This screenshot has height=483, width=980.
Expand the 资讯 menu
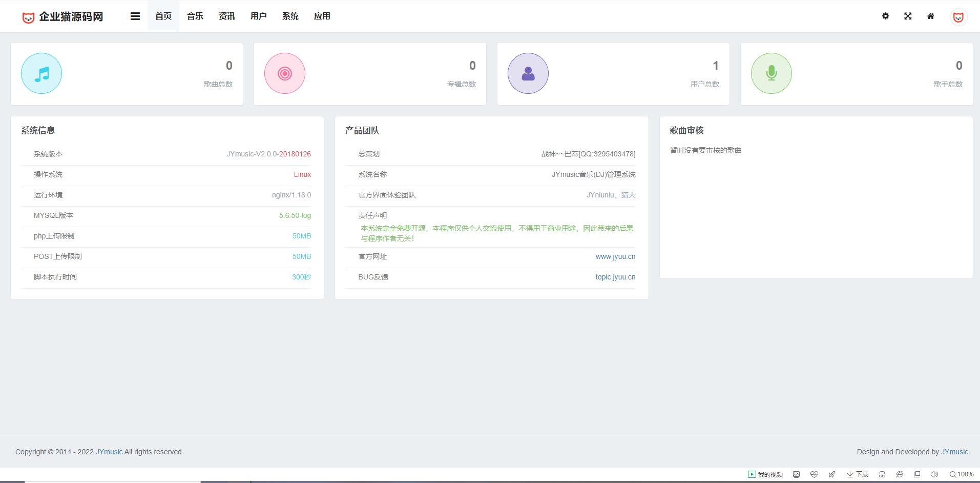click(227, 16)
